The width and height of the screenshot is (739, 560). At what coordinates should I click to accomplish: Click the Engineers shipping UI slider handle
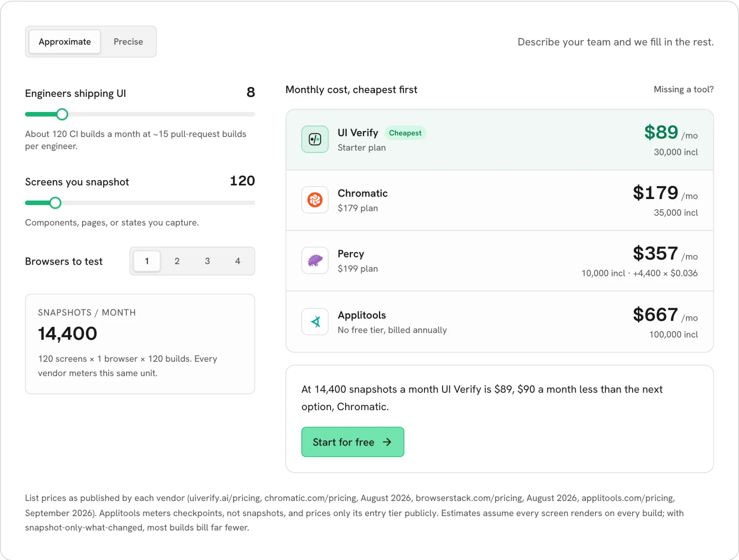tap(62, 114)
